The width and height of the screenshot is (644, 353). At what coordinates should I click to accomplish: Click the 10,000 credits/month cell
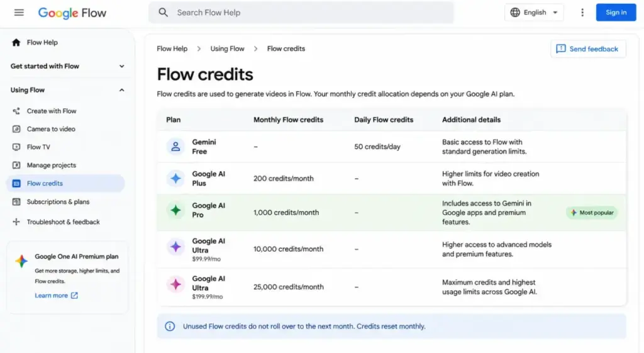[x=288, y=249]
